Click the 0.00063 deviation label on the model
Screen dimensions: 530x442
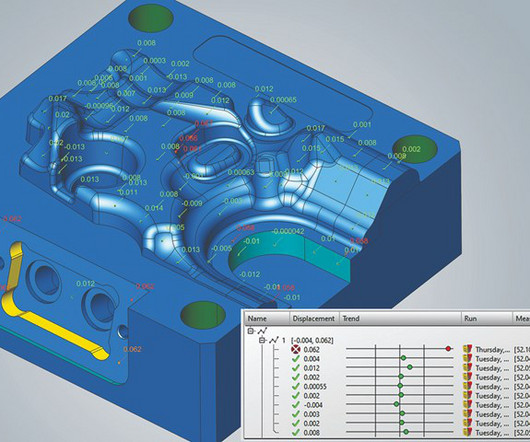click(241, 172)
